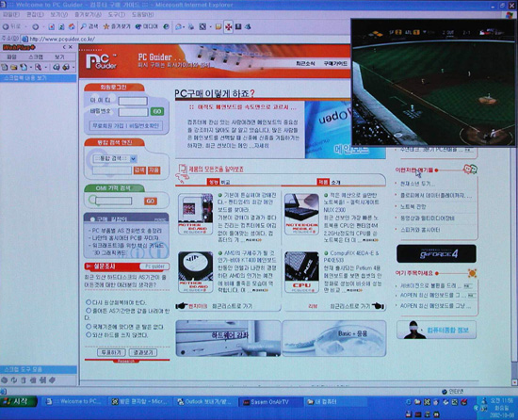Click the first WebPlus toolbar page icon
The height and width of the screenshot is (420, 518).
click(x=5, y=68)
